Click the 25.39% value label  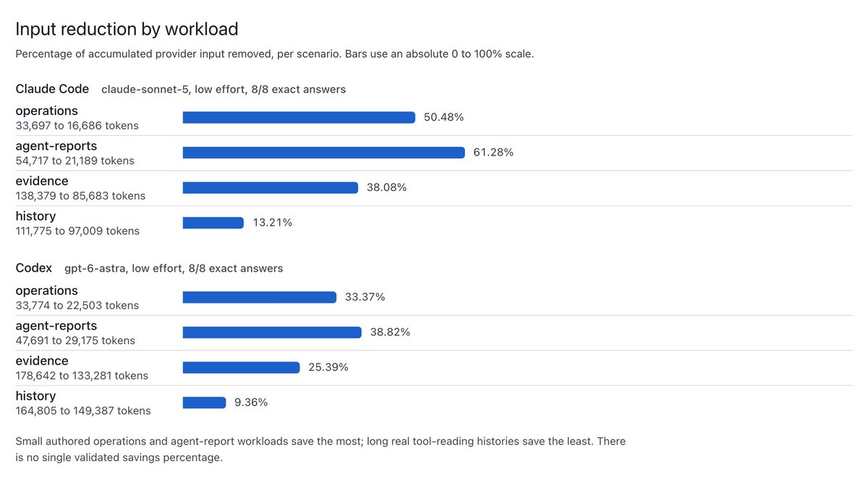click(x=328, y=367)
